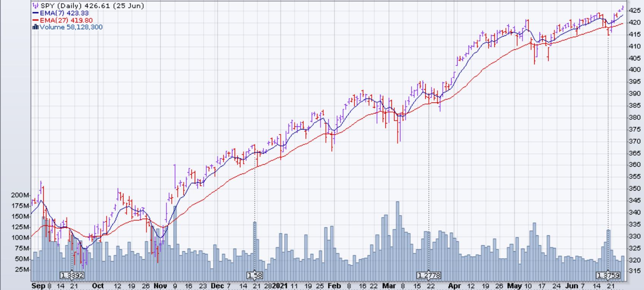
Task: Click the Volume 58,128,300 legend text
Action: [71, 27]
